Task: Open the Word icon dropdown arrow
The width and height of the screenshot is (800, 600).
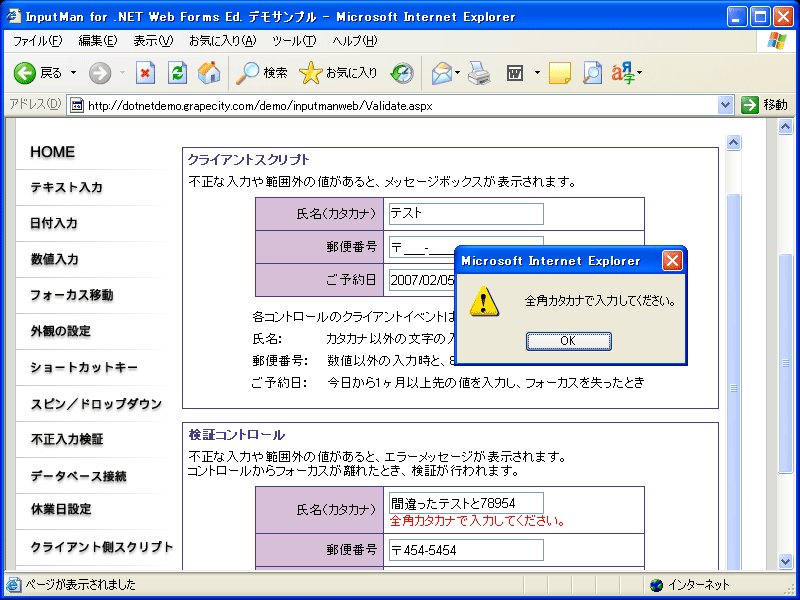Action: (x=537, y=72)
